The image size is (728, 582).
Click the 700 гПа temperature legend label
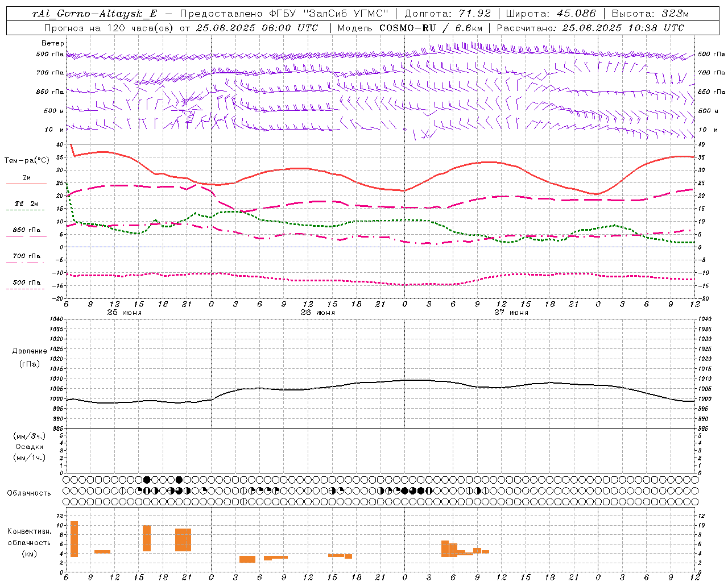(27, 256)
